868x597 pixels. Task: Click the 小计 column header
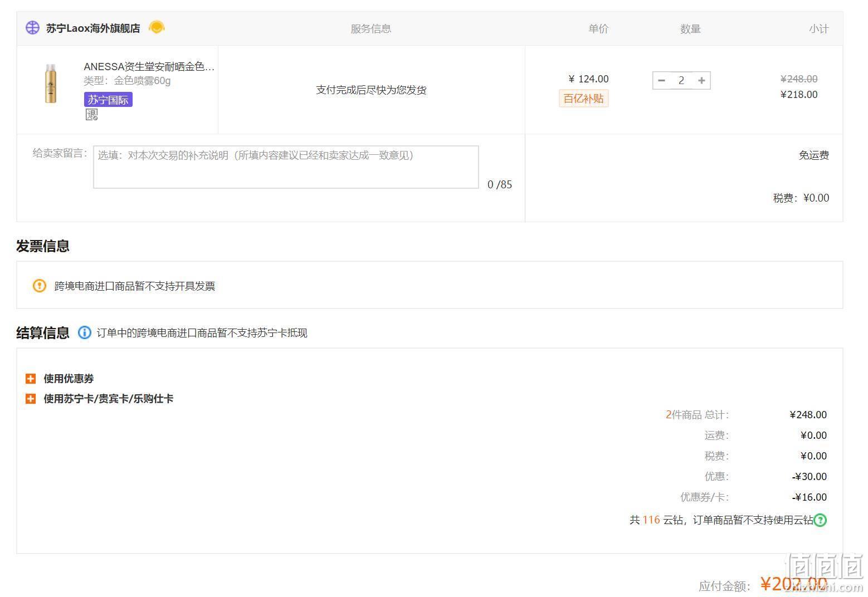pos(819,29)
